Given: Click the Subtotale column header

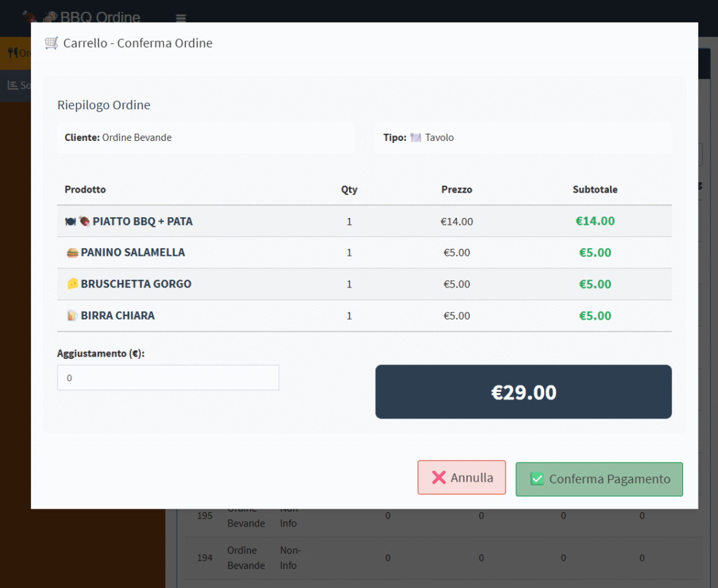Looking at the screenshot, I should pyautogui.click(x=595, y=189).
